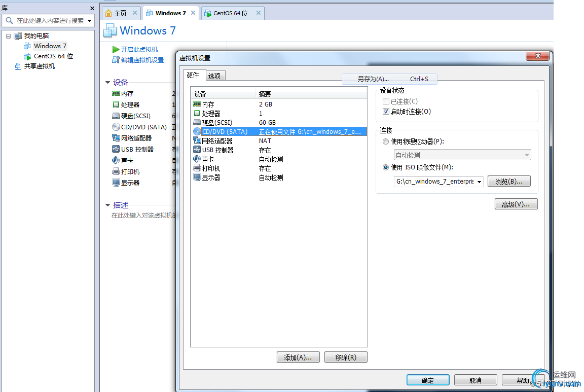Click the display icon in main window devices
The height and width of the screenshot is (392, 584).
tap(116, 183)
